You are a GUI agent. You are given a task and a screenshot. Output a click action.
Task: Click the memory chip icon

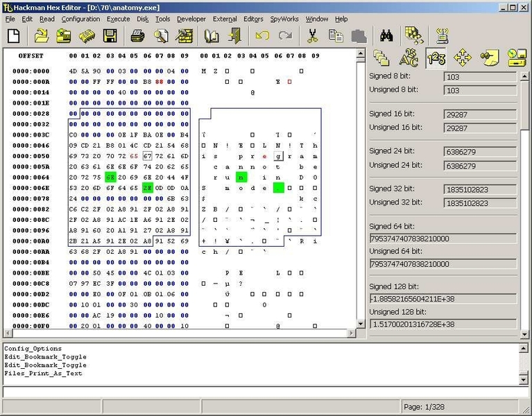tap(87, 36)
